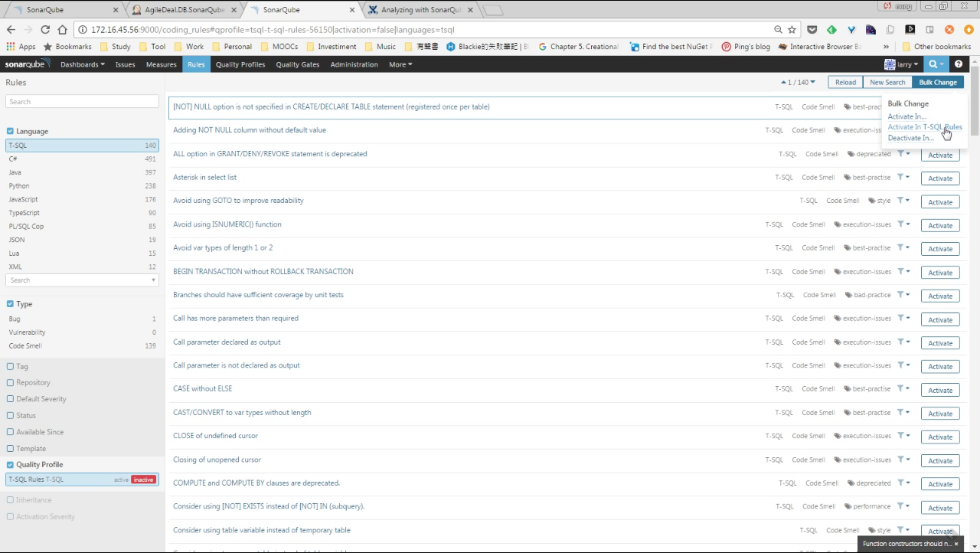Click larry's user avatar
This screenshot has height=553, width=980.
(x=890, y=64)
